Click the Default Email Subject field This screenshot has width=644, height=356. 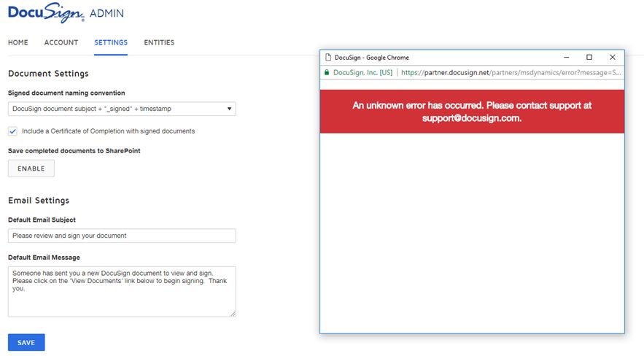(122, 236)
